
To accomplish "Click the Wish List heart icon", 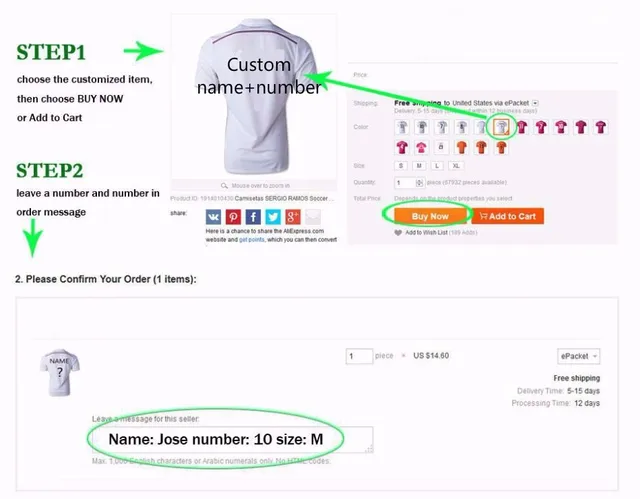I will [x=398, y=233].
